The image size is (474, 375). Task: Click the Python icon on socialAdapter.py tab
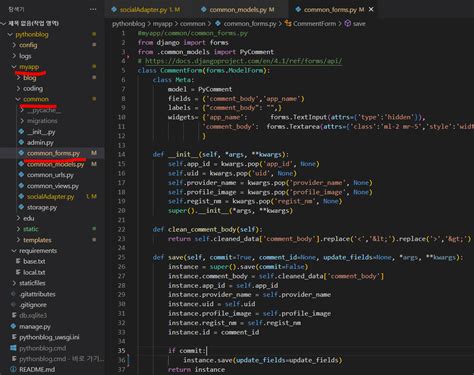[x=114, y=10]
